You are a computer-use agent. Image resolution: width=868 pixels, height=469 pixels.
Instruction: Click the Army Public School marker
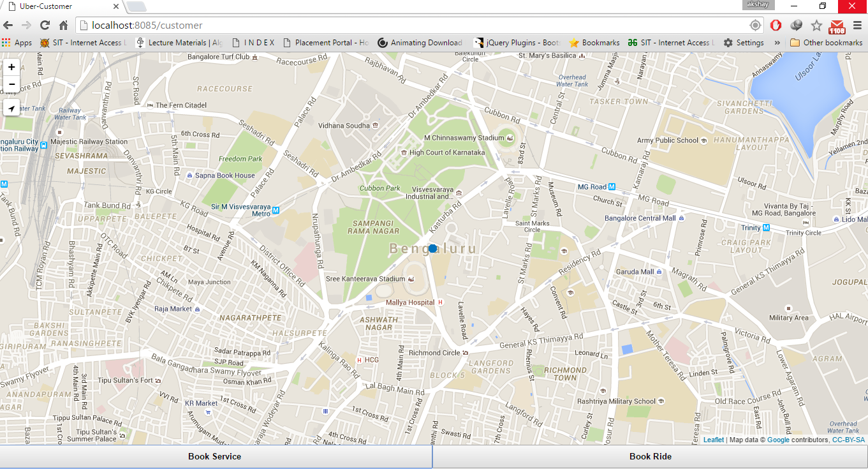click(x=703, y=140)
